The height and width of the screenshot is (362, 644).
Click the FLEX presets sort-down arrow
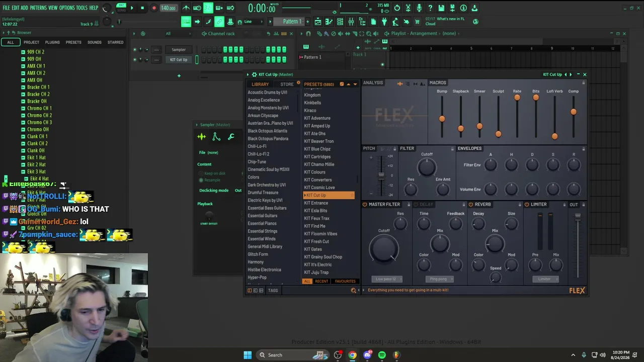coord(355,84)
